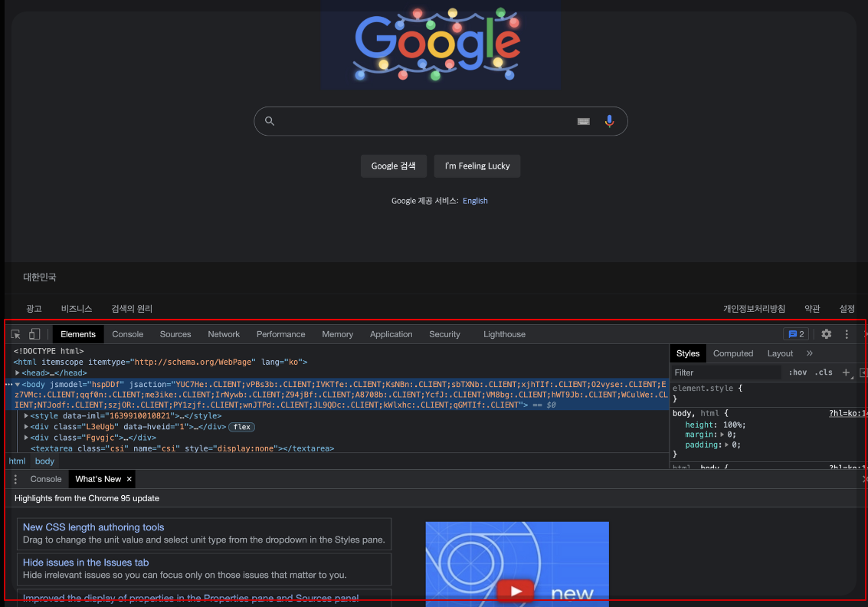The image size is (868, 607).
Task: Select the textarea class csi node
Action: pos(182,448)
